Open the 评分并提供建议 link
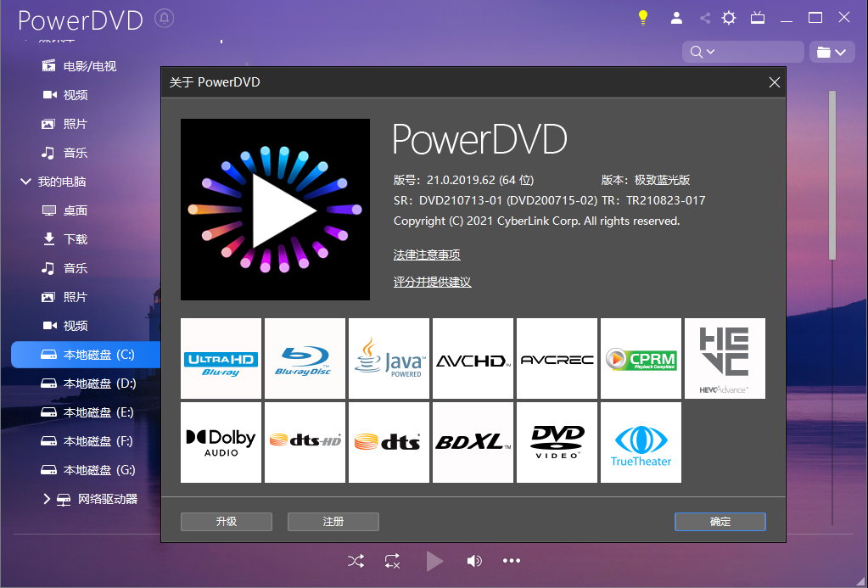Viewport: 868px width, 588px height. (x=433, y=282)
